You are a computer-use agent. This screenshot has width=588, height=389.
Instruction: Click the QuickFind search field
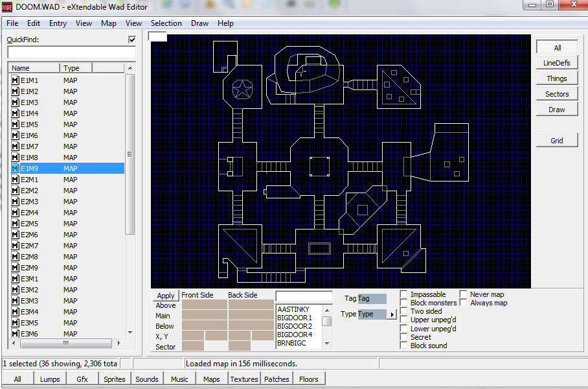(71, 52)
